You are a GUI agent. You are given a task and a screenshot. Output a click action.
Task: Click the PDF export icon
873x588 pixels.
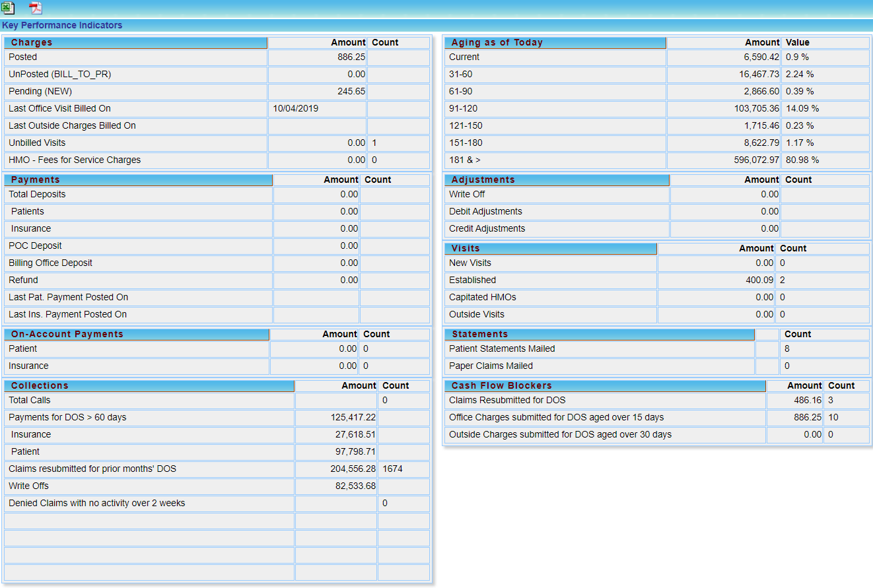point(35,8)
